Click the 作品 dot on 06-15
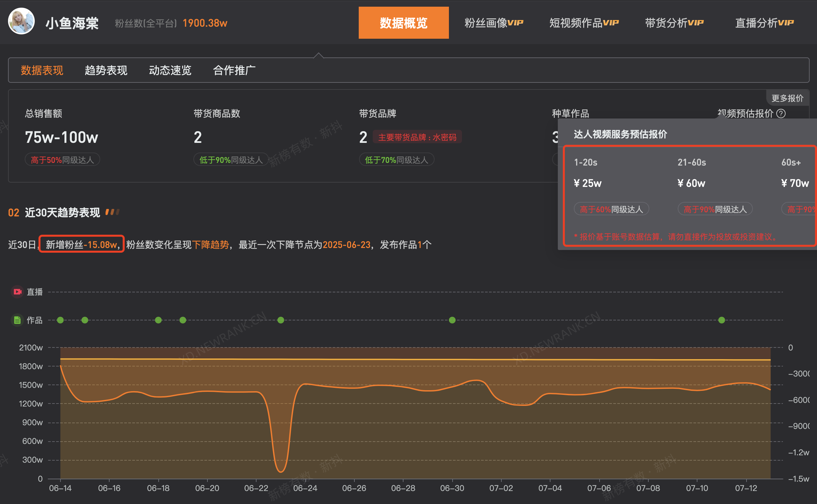 point(85,320)
